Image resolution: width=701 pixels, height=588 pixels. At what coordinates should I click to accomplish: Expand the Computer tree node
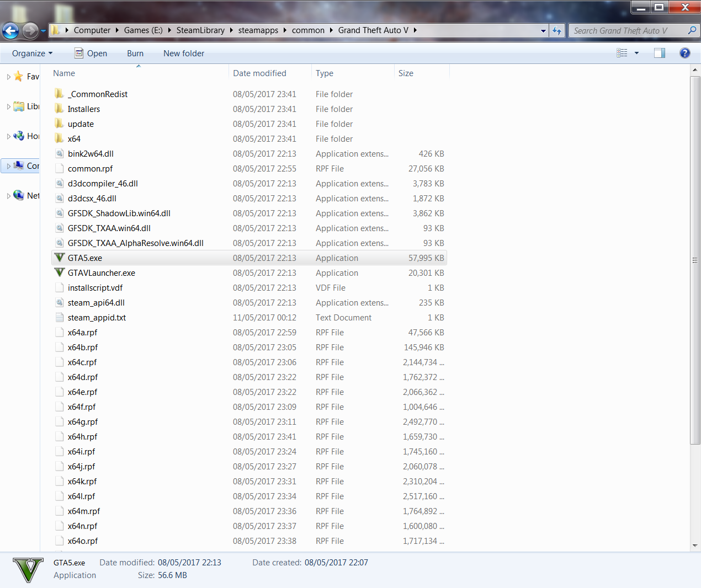[8, 166]
